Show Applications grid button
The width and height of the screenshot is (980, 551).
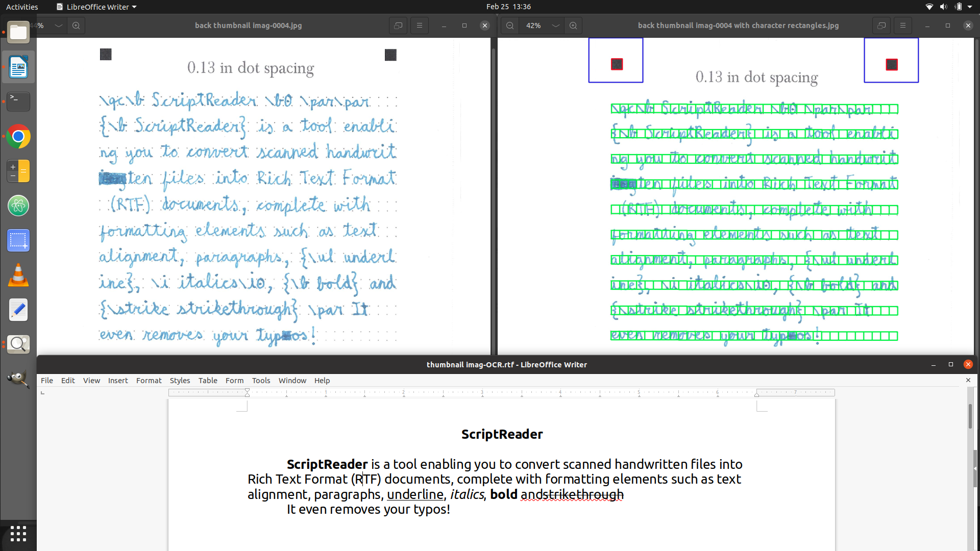tap(18, 534)
